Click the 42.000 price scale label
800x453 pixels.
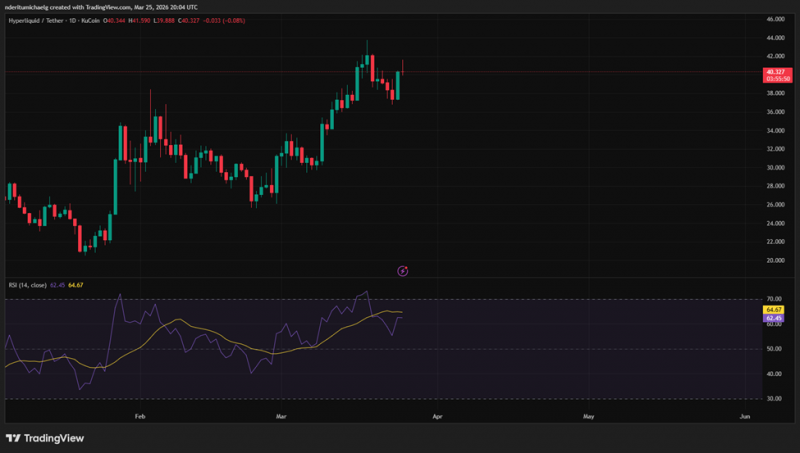pos(776,56)
